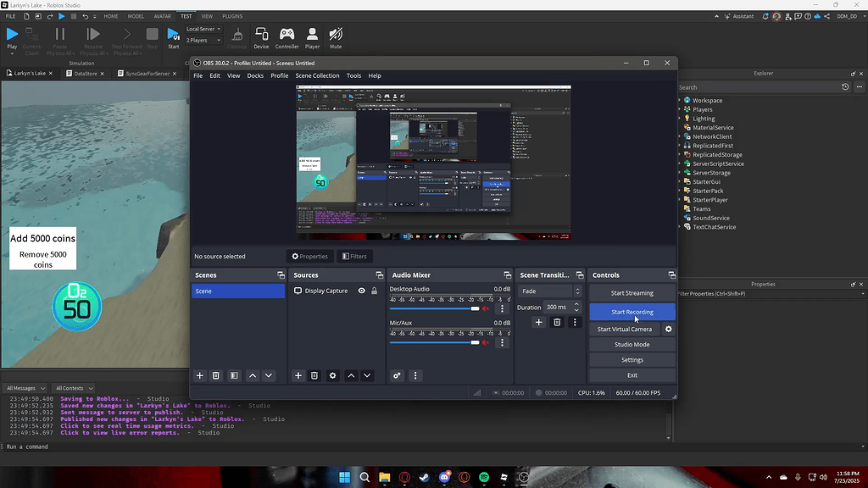Screen dimensions: 868x488
Task: Open the Fade transition dropdown
Action: [x=549, y=291]
